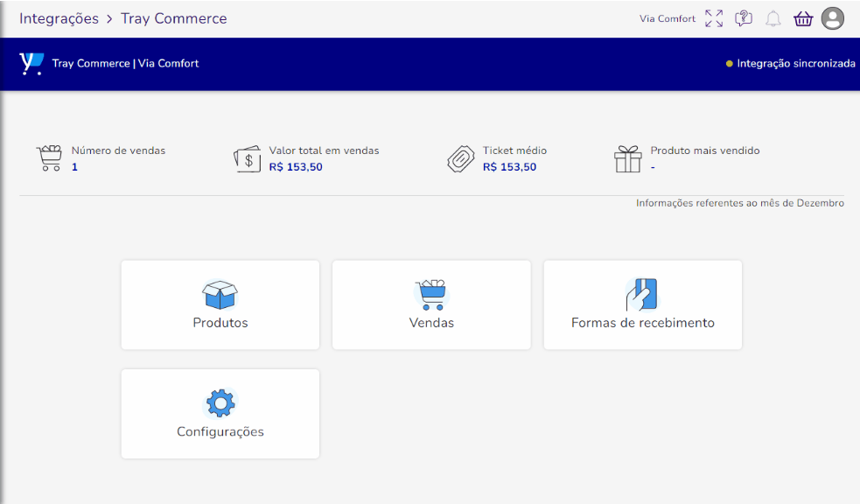Click the card-in-hand icon for Formas de recebimento
Viewport: 860px width, 504px height.
(x=641, y=295)
